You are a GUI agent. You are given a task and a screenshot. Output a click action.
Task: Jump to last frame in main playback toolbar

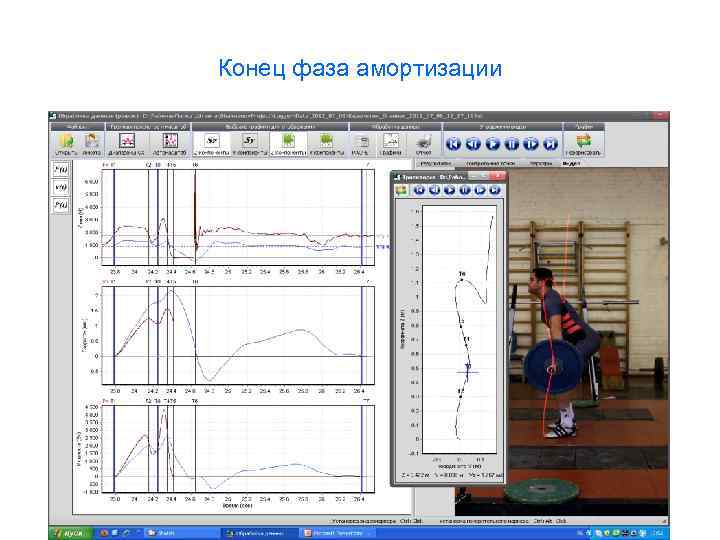550,144
